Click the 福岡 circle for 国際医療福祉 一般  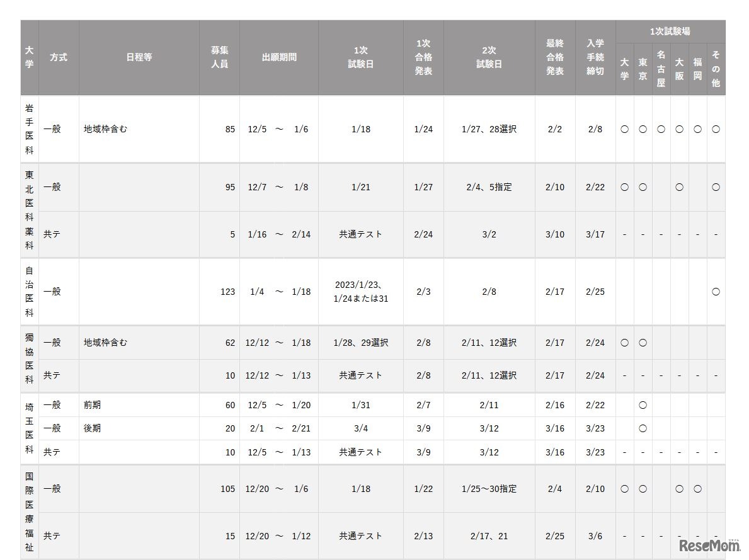coord(697,489)
